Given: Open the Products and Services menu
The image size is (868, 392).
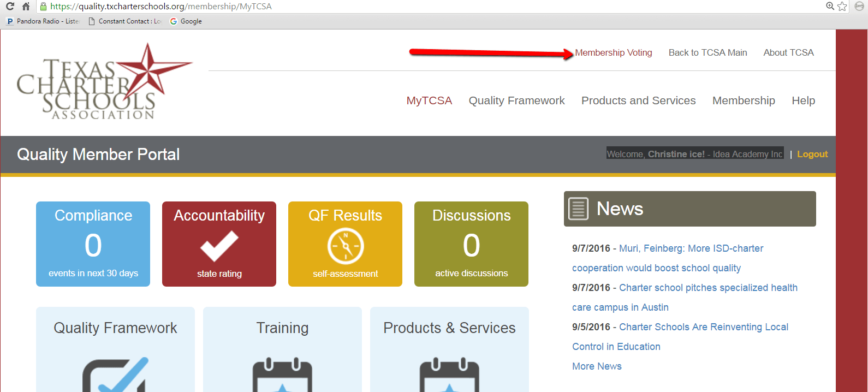Looking at the screenshot, I should 638,100.
